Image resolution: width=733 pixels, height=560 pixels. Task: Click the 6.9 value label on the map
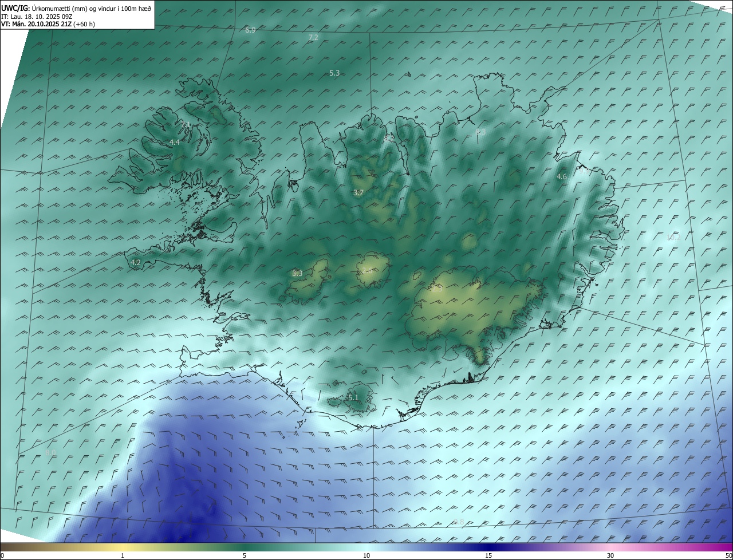click(x=250, y=30)
